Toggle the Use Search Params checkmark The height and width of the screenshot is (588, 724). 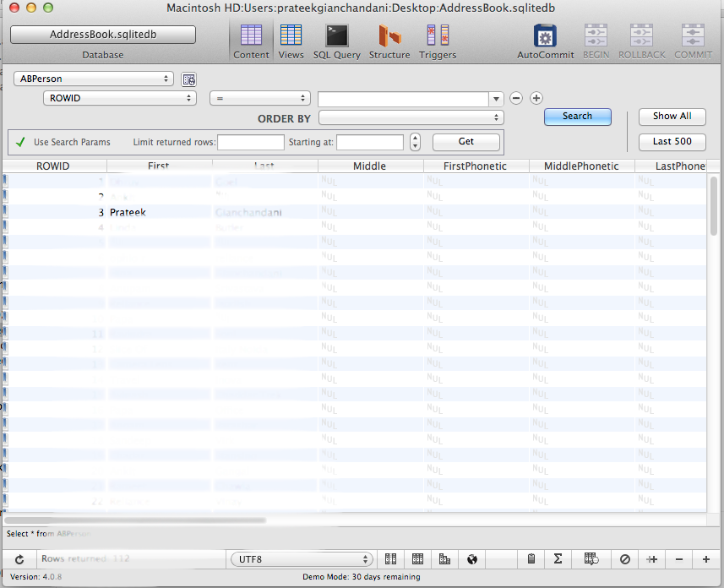pyautogui.click(x=21, y=142)
